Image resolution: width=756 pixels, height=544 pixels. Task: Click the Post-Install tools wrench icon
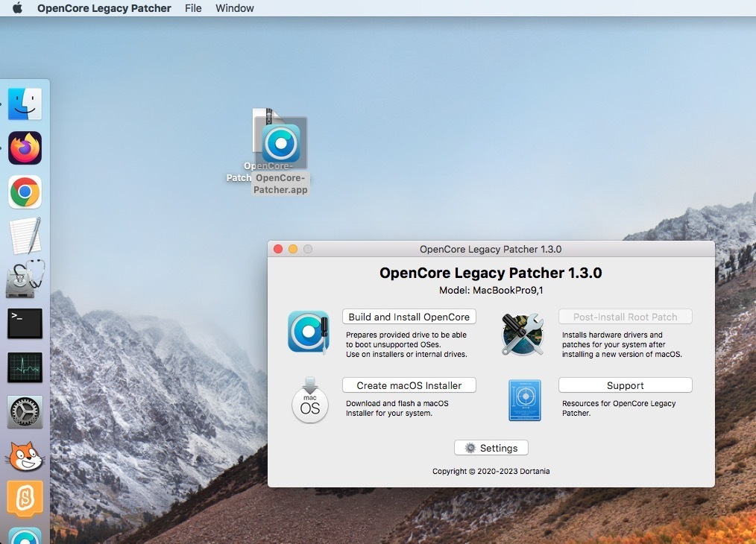click(523, 334)
